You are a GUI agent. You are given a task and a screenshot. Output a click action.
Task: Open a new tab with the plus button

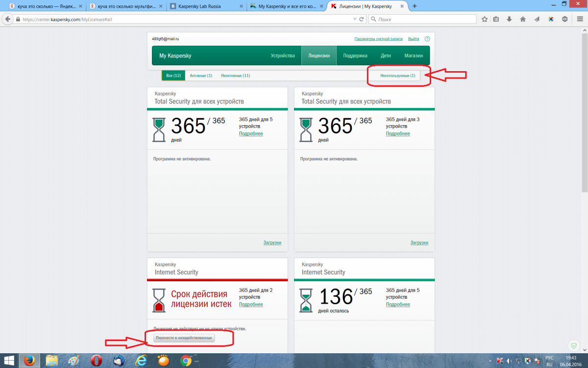[x=415, y=6]
